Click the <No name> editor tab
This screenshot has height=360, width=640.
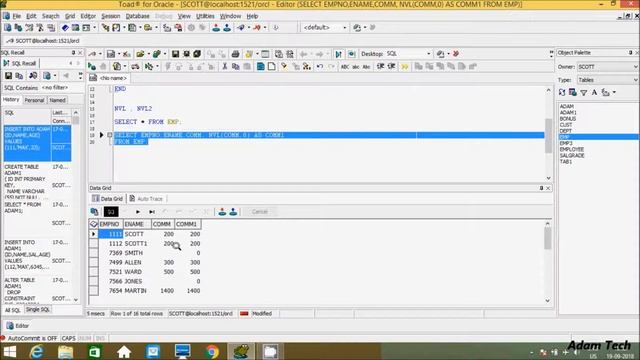pyautogui.click(x=109, y=78)
